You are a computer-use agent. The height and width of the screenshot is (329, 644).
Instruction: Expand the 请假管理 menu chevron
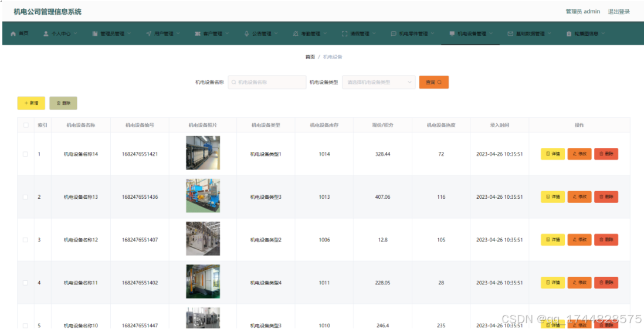[374, 33]
